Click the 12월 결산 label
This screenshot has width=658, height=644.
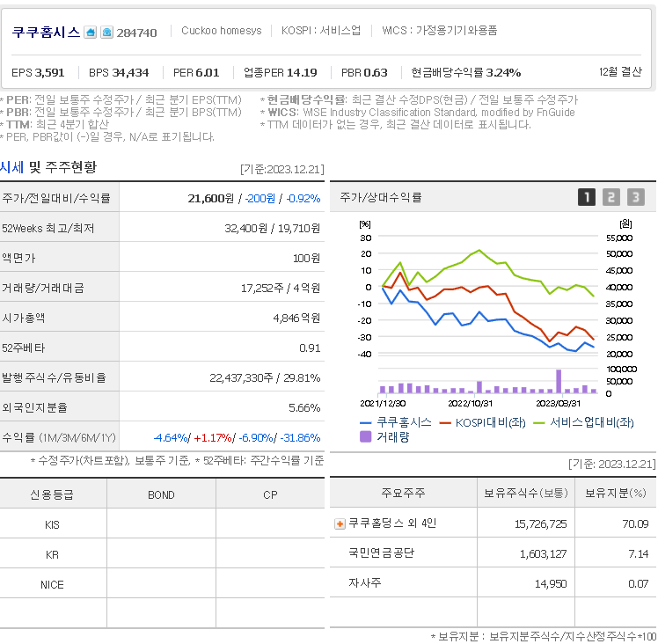(x=620, y=72)
